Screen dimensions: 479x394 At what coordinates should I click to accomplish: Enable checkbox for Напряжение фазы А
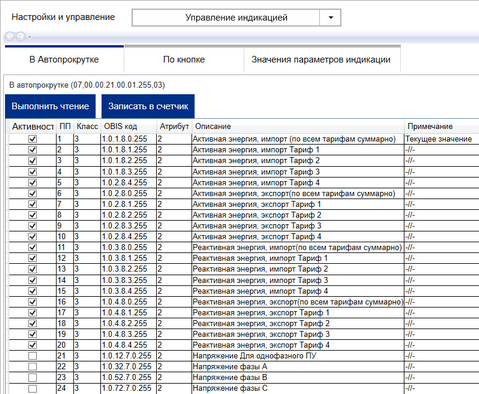[x=33, y=367]
